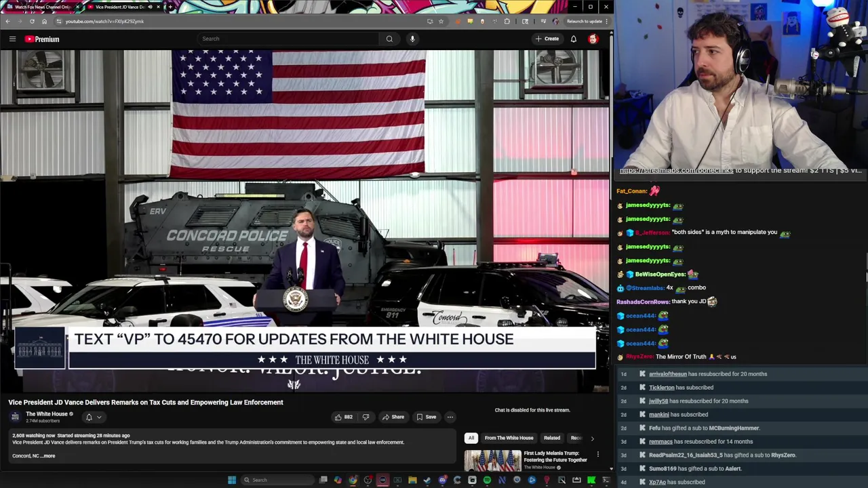Reload the page in the browser
This screenshot has width=868, height=488.
point(32,21)
